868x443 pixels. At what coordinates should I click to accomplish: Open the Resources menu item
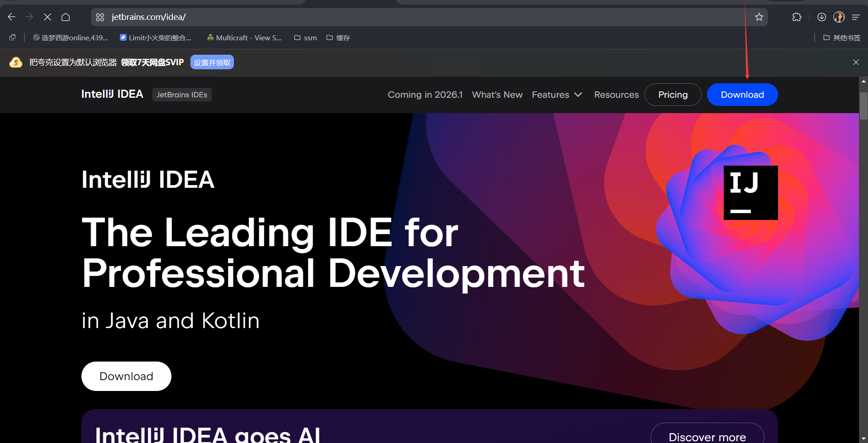pos(617,95)
